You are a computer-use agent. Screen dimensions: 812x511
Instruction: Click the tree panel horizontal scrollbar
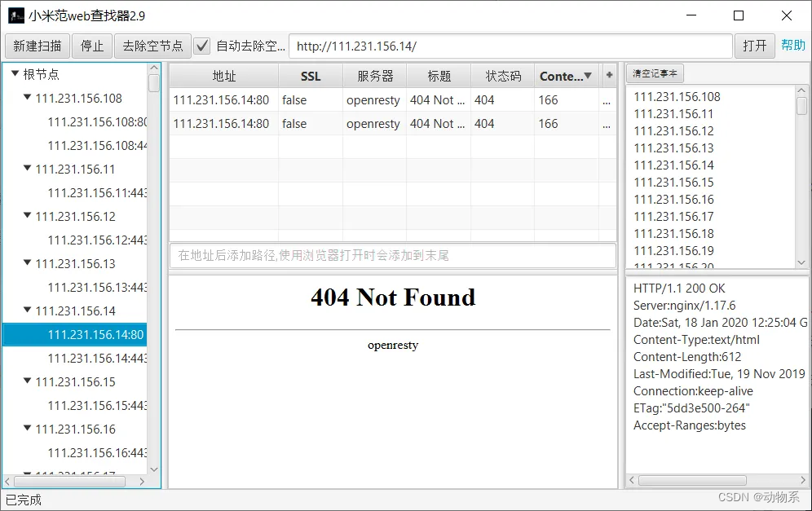click(x=69, y=482)
